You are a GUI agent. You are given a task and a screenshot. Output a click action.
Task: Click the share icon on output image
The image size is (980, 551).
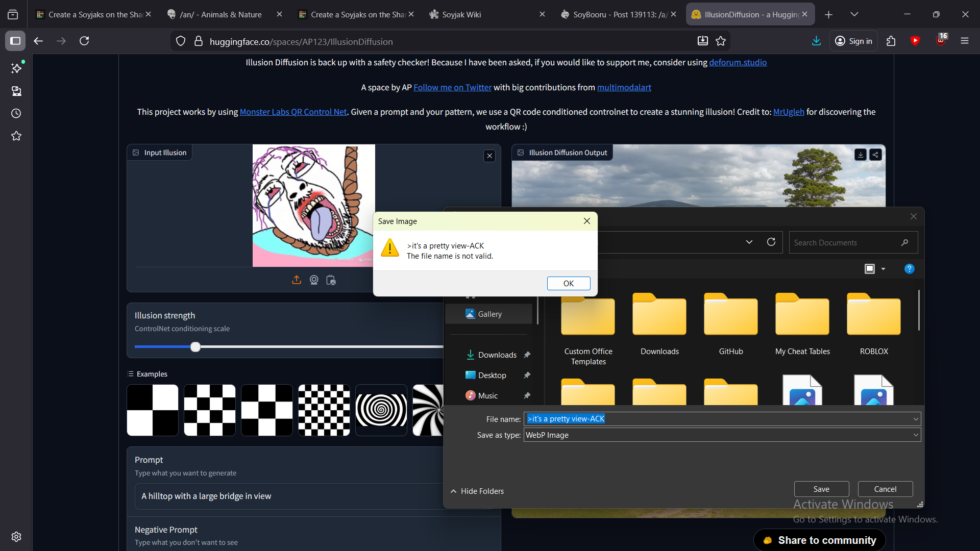click(875, 154)
